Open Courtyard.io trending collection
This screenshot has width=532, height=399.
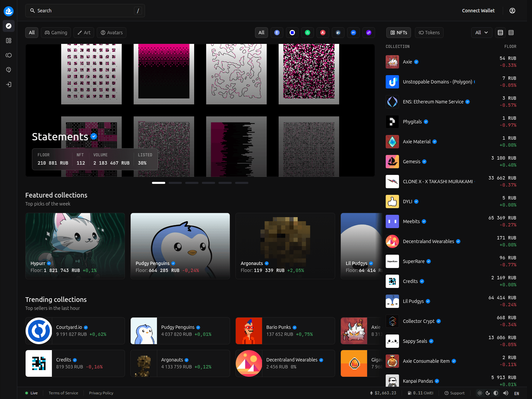[75, 331]
